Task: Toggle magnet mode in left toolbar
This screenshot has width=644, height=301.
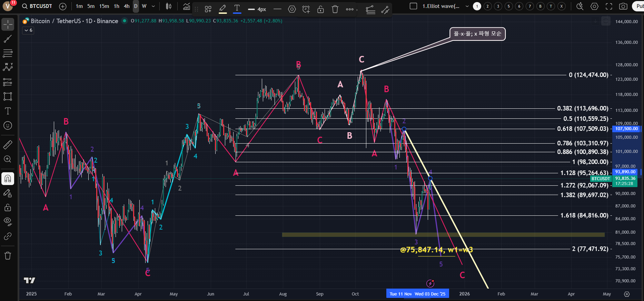Action: 8,179
